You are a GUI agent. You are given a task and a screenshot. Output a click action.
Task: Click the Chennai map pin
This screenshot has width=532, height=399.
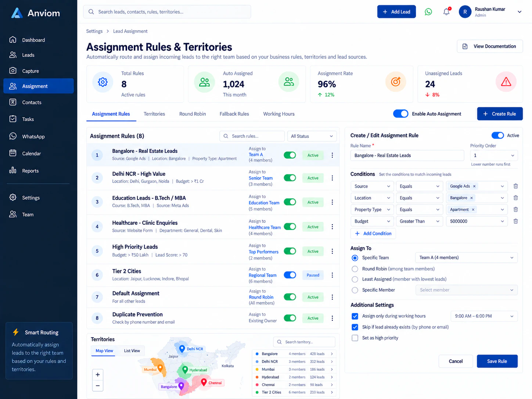[204, 382]
